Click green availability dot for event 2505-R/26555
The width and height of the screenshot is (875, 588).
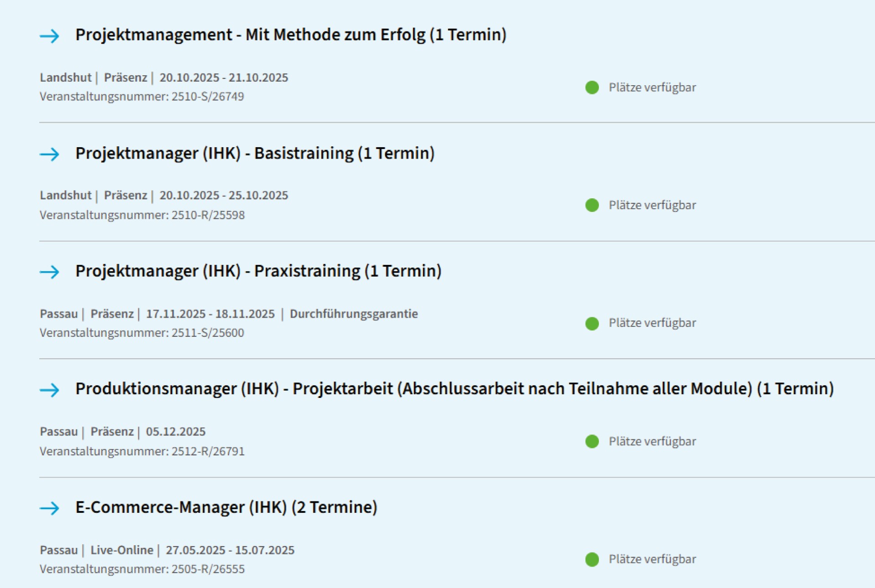pos(592,559)
